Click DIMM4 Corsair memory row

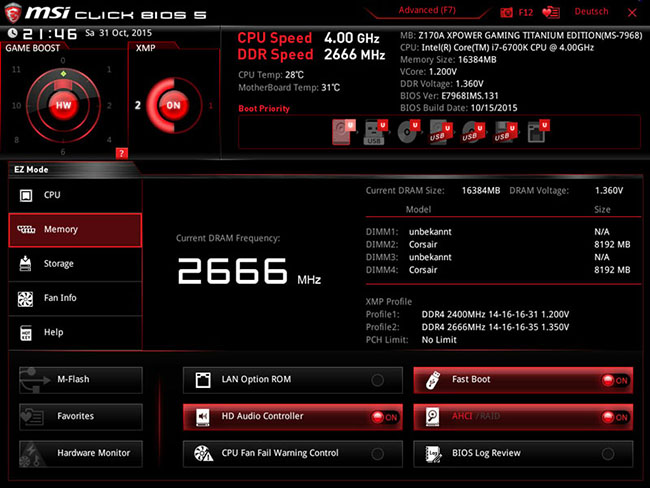coord(498,270)
